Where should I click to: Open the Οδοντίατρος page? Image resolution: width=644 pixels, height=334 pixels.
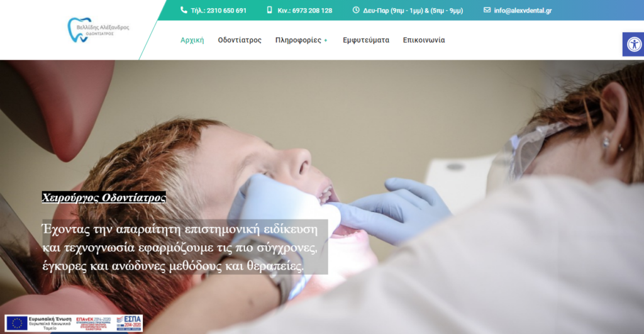coord(240,40)
